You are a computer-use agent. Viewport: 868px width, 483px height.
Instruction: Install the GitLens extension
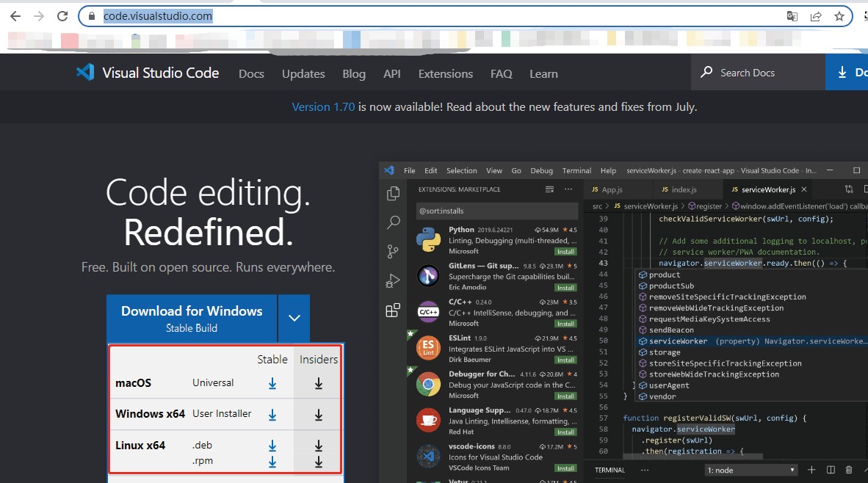[565, 288]
